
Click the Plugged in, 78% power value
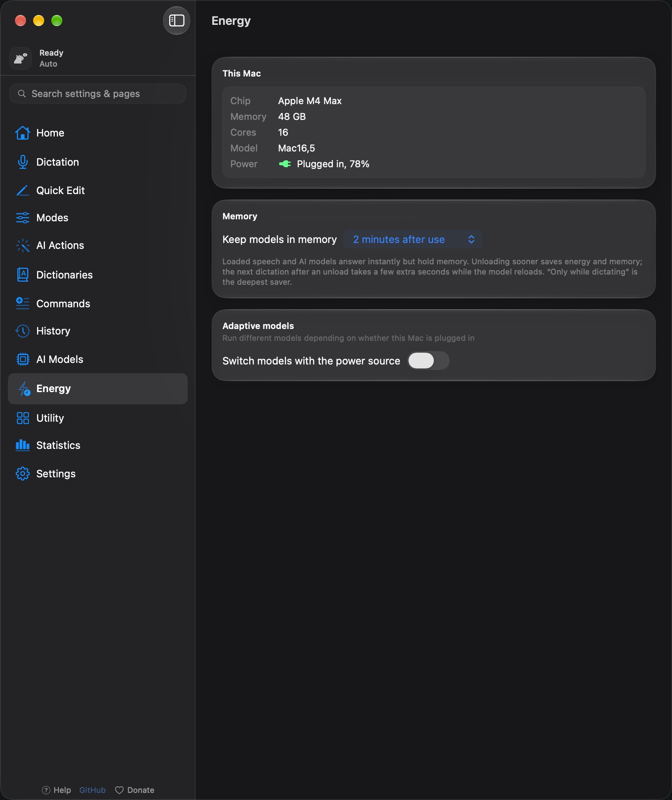point(333,164)
